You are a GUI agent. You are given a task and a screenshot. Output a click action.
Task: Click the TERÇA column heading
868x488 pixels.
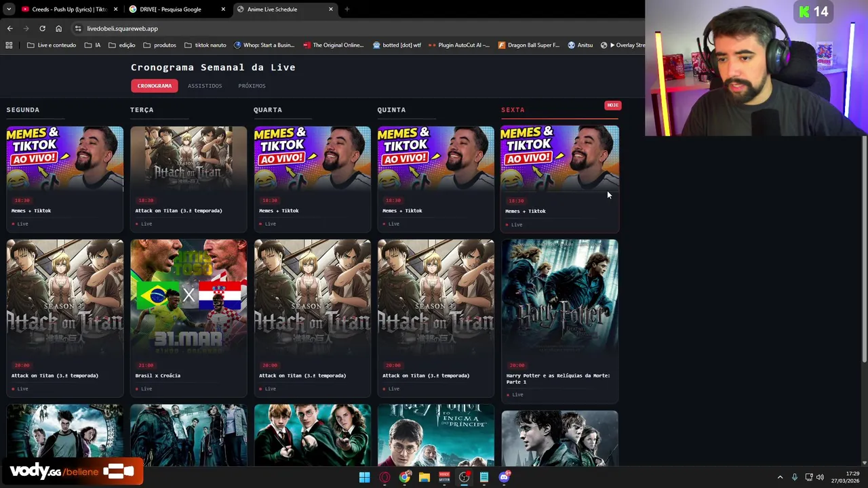[142, 110]
